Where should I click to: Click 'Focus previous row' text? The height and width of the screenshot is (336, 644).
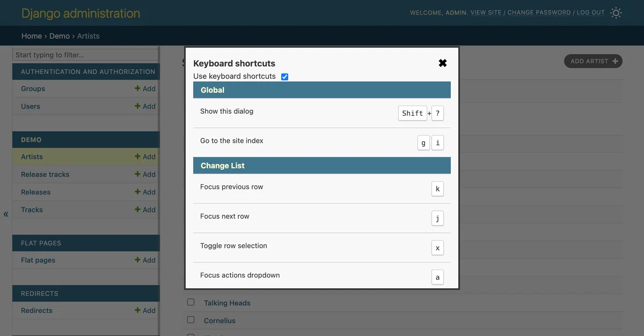232,186
